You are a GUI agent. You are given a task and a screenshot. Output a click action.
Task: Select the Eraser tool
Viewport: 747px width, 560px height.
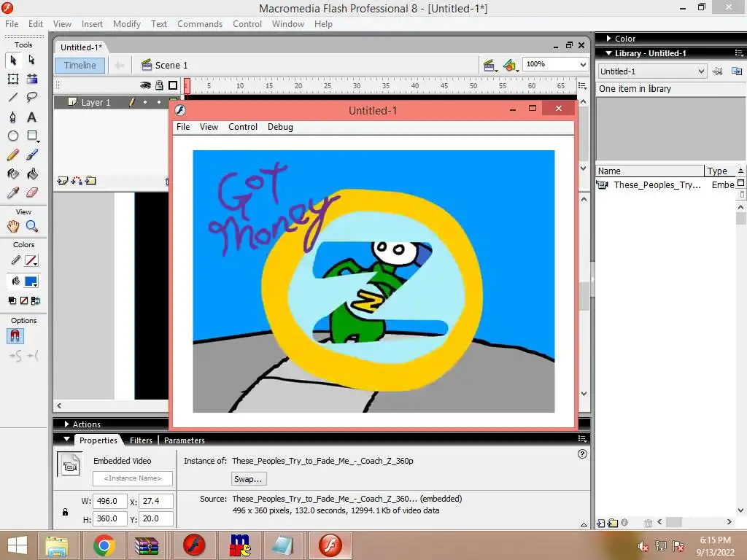(x=32, y=192)
